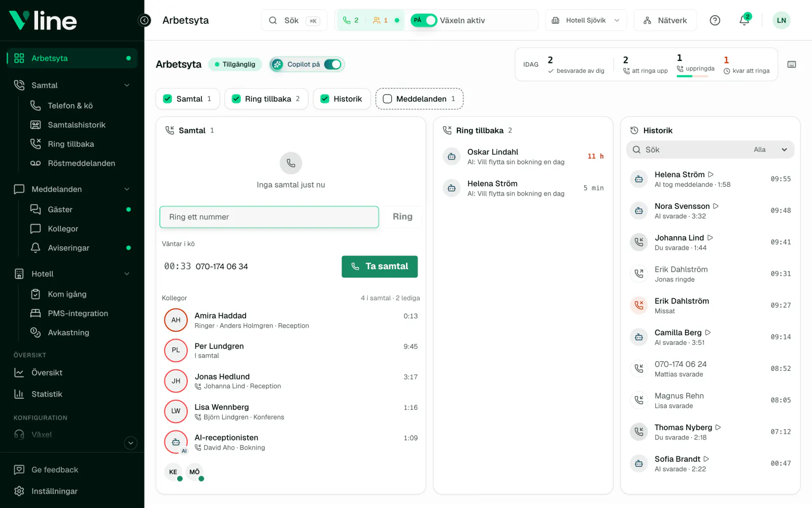Uncheck the Historik panel checkbox
This screenshot has width=812, height=508.
click(325, 99)
